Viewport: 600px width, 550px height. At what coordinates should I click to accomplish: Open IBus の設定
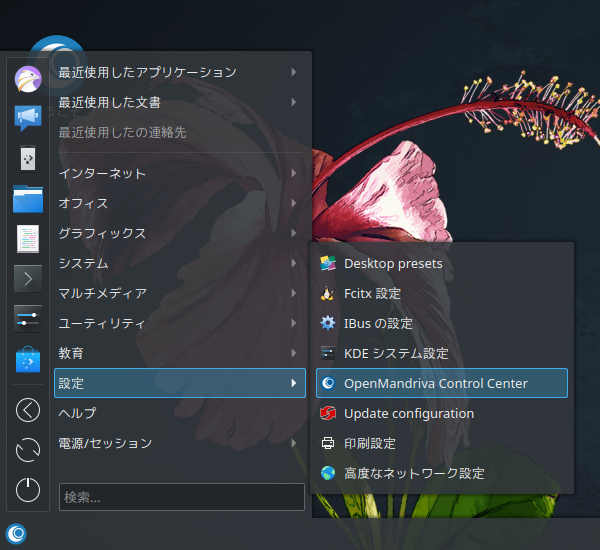coord(442,323)
